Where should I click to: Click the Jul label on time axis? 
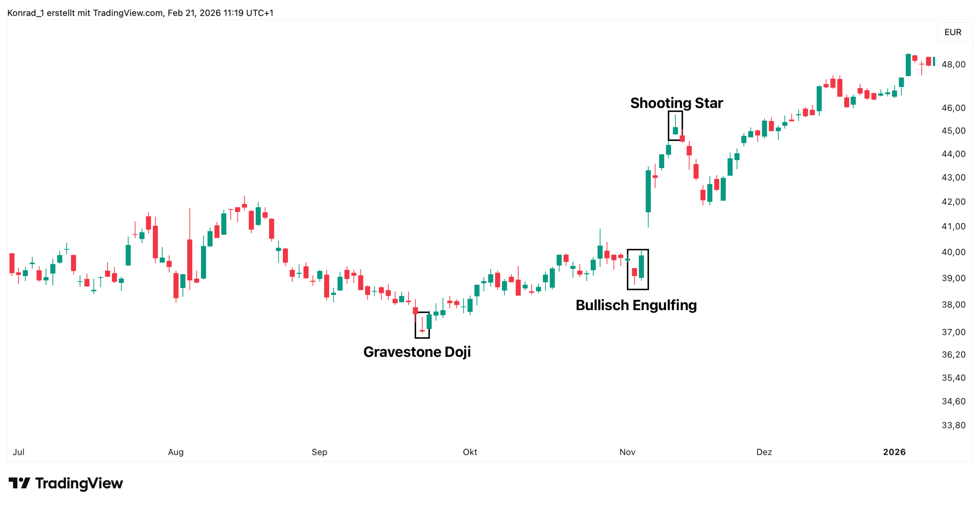[x=18, y=452]
